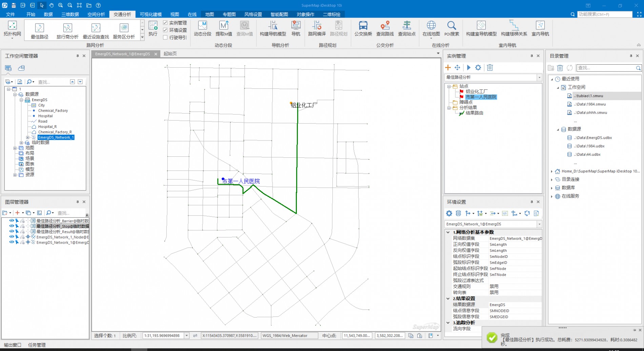This screenshot has width=644, height=351.
Task: Click the 查询路线 query route icon
Action: click(x=385, y=28)
